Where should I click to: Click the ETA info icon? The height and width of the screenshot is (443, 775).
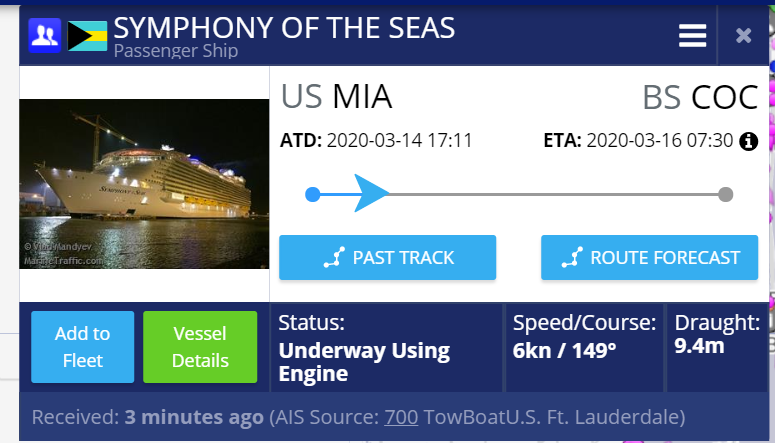pyautogui.click(x=748, y=141)
